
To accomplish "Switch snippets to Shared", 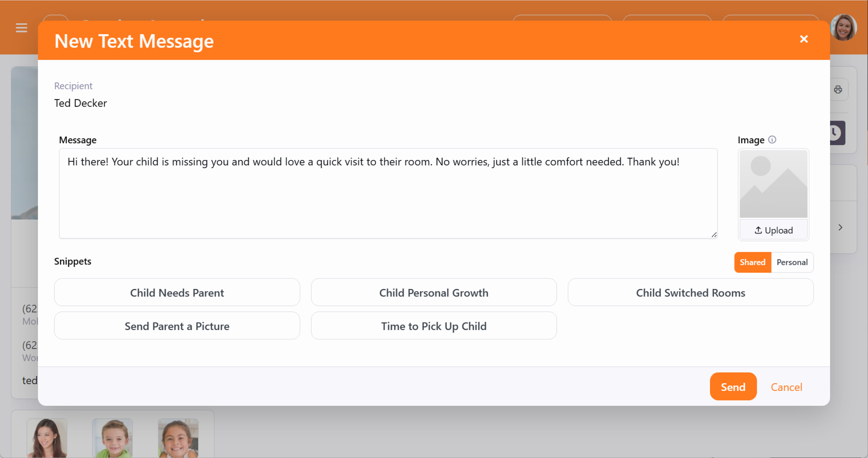I will (x=752, y=262).
